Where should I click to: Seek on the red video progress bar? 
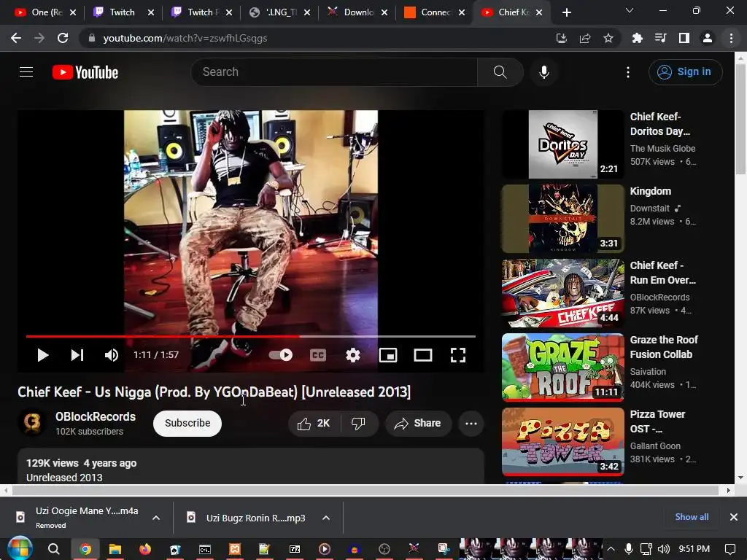(x=251, y=336)
